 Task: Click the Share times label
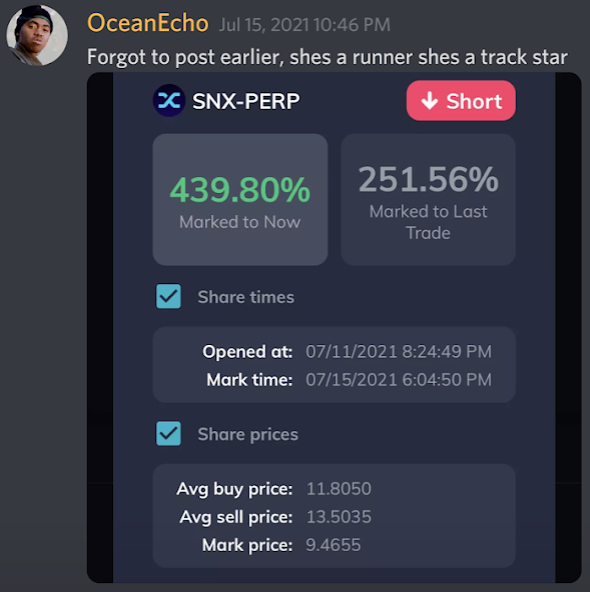tap(246, 297)
